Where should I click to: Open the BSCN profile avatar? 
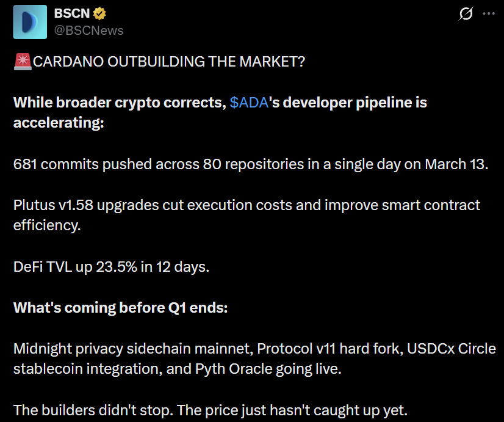click(x=30, y=22)
